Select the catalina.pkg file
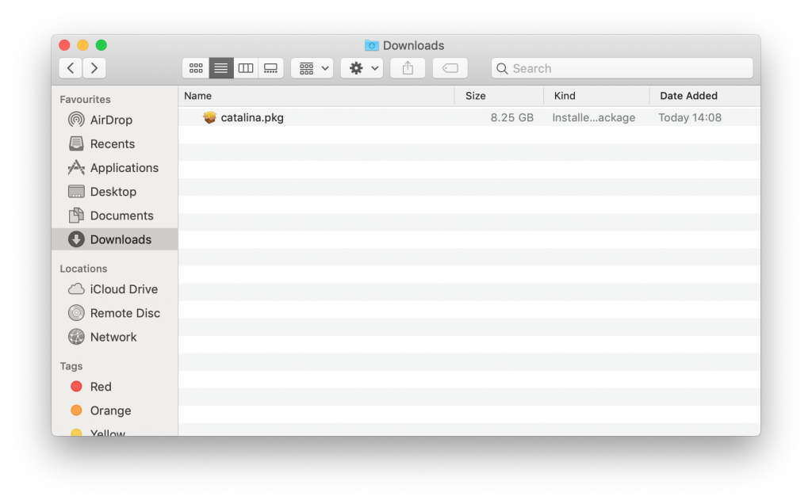Image resolution: width=812 pixels, height=504 pixels. [x=251, y=117]
